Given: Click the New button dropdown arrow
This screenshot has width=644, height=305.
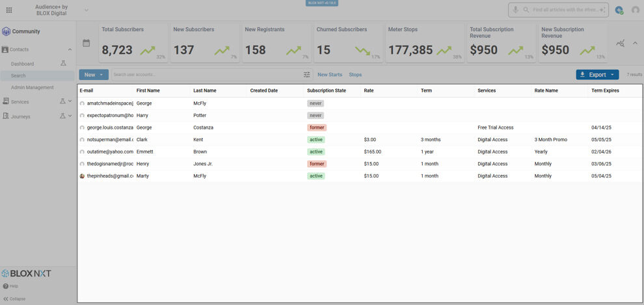Looking at the screenshot, I should 101,75.
